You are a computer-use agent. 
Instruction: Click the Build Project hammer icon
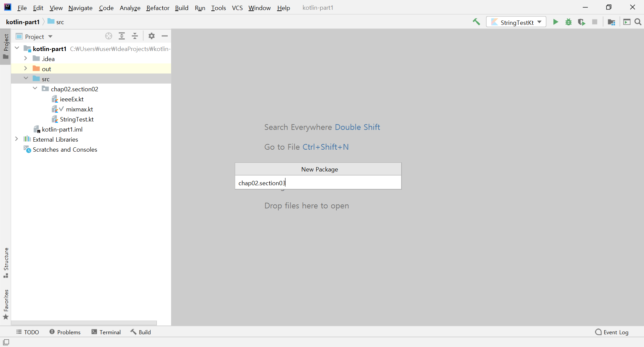pos(476,22)
